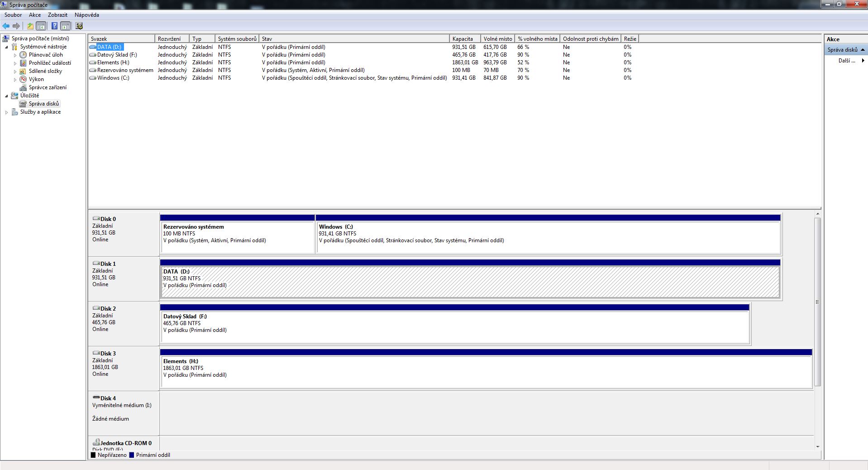This screenshot has height=470, width=868.
Task: Select the Elements (H:) partition on Disk 3
Action: (486, 369)
